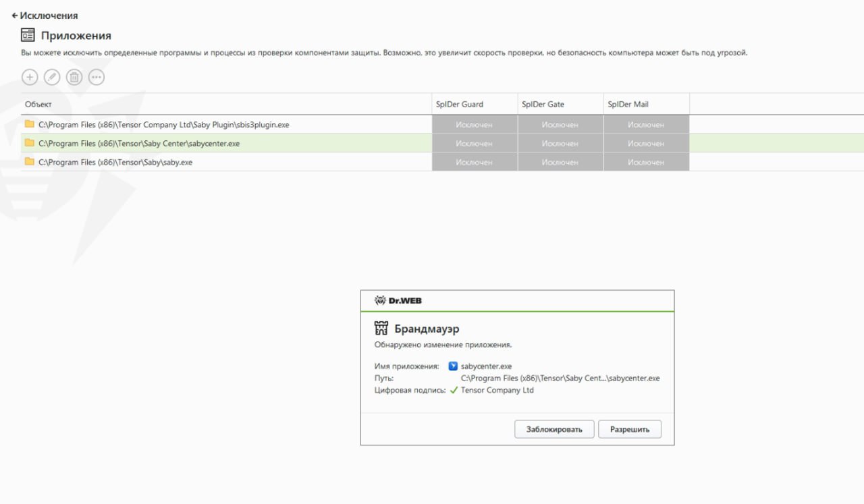Click the edit pencil icon
The width and height of the screenshot is (864, 504).
[x=52, y=78]
